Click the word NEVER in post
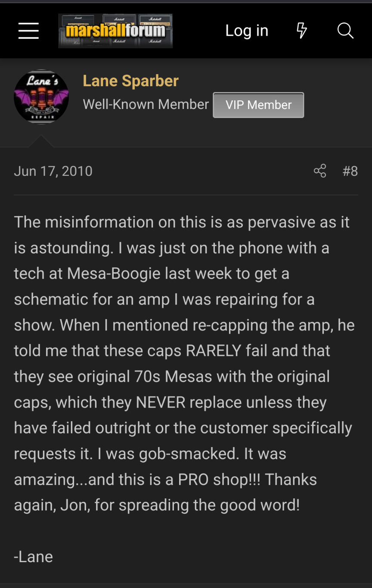Viewport: 372px width, 588px height. 161,402
